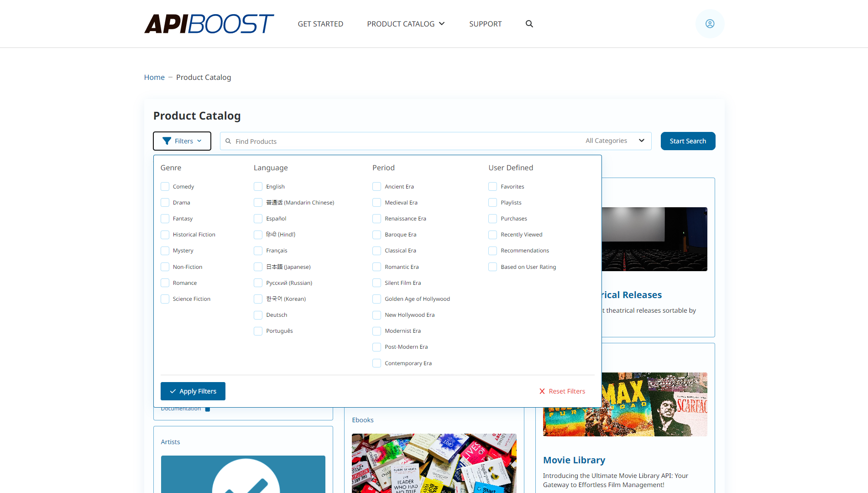Open the All Categories dropdown
This screenshot has width=868, height=493.
(615, 141)
